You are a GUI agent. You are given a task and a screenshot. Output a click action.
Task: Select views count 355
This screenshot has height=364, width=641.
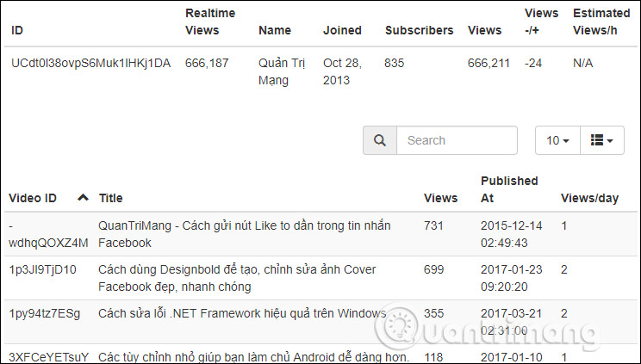click(x=433, y=313)
